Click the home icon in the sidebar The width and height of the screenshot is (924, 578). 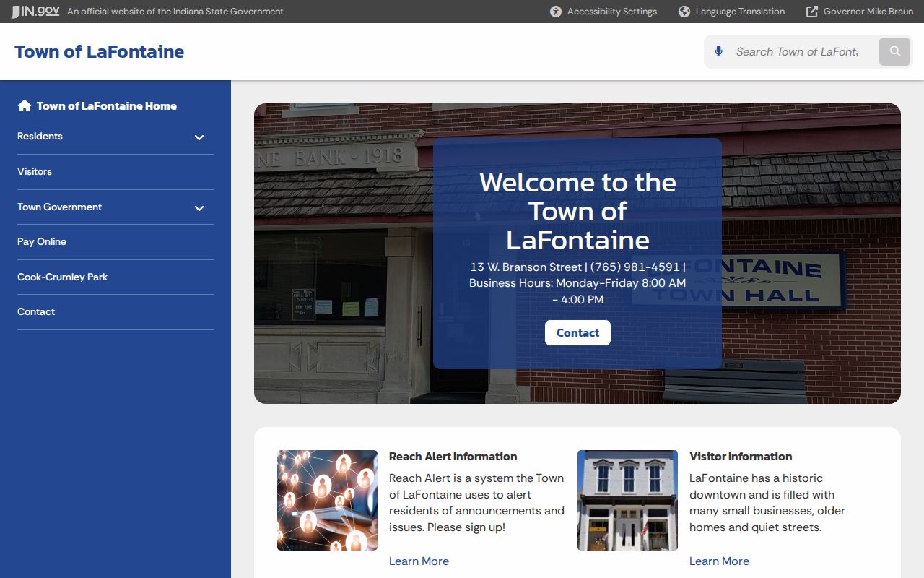pyautogui.click(x=25, y=105)
